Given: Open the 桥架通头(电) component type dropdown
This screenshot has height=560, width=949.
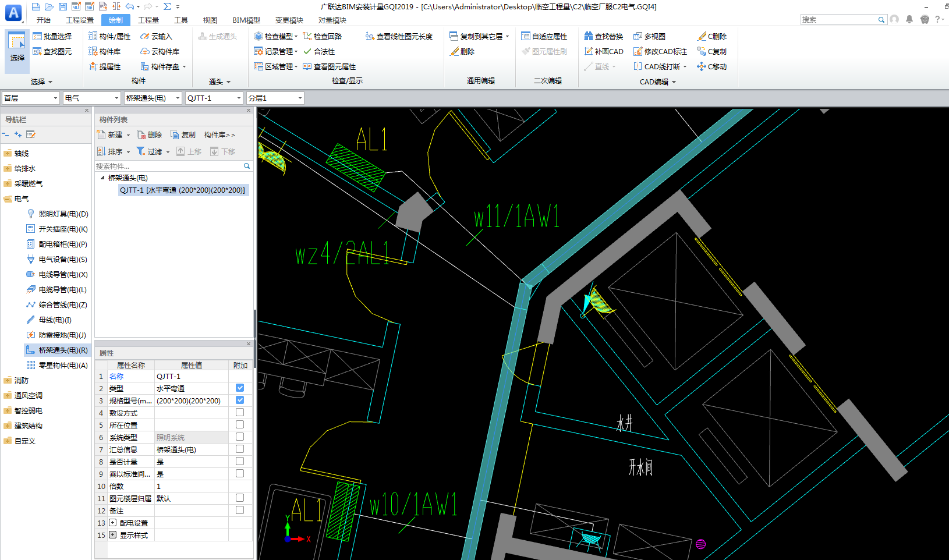Looking at the screenshot, I should [153, 98].
